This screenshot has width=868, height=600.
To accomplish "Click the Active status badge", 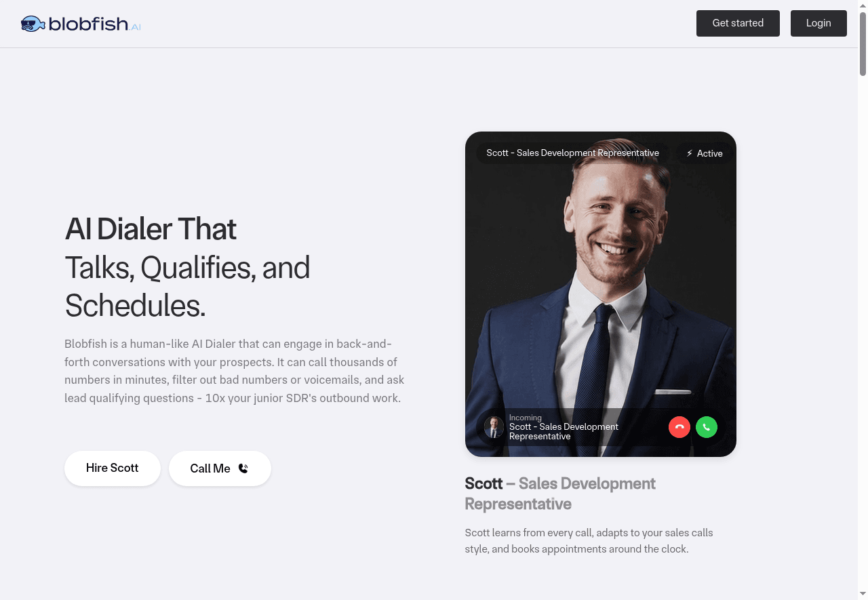I will [x=705, y=153].
